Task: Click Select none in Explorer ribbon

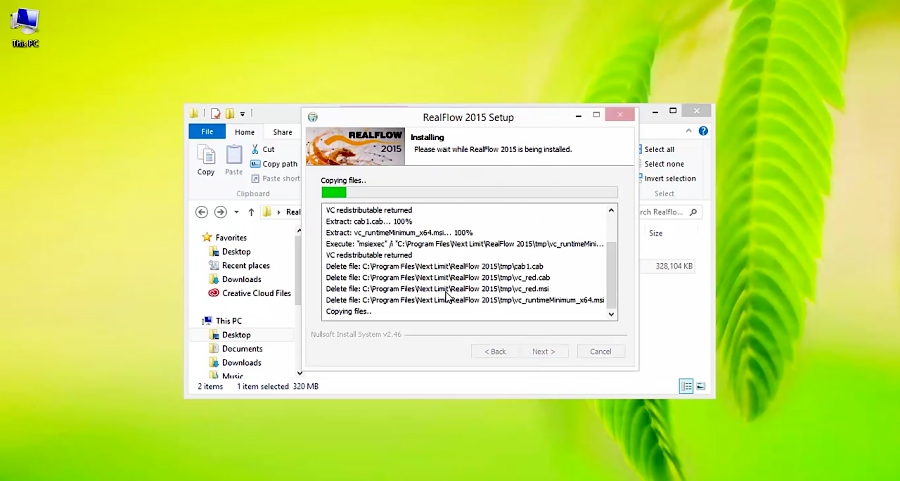Action: [x=662, y=164]
